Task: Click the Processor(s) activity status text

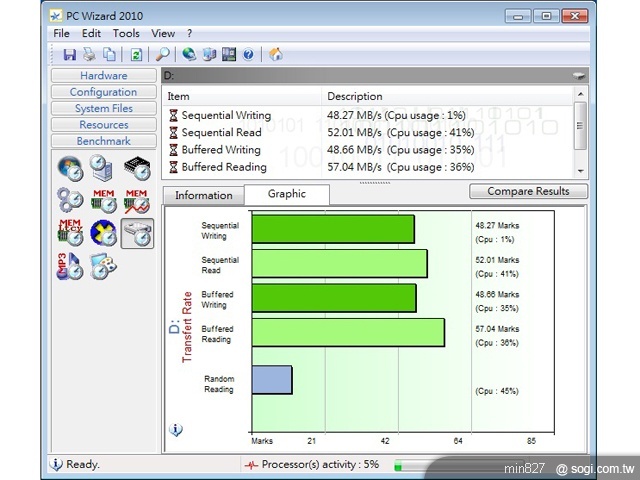Action: [x=320, y=464]
